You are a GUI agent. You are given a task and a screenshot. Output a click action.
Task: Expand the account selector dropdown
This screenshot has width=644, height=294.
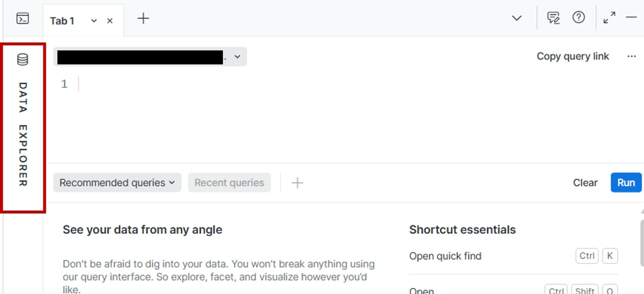(237, 57)
